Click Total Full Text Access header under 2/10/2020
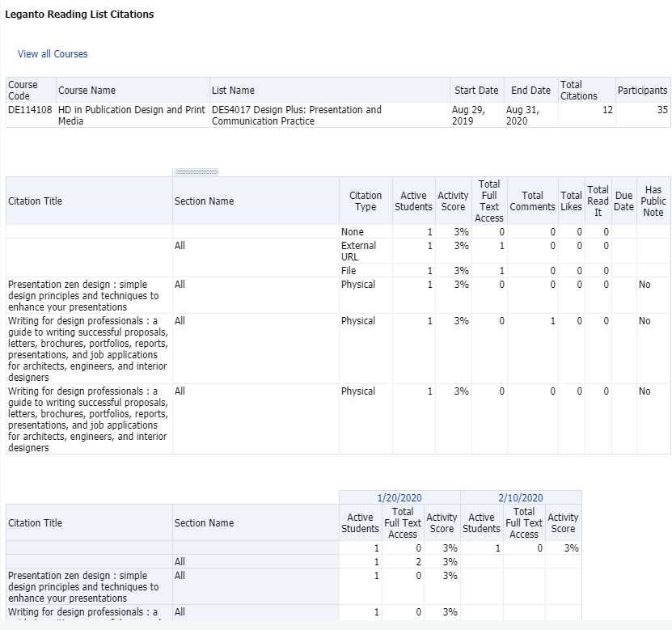The width and height of the screenshot is (672, 630). tap(524, 523)
